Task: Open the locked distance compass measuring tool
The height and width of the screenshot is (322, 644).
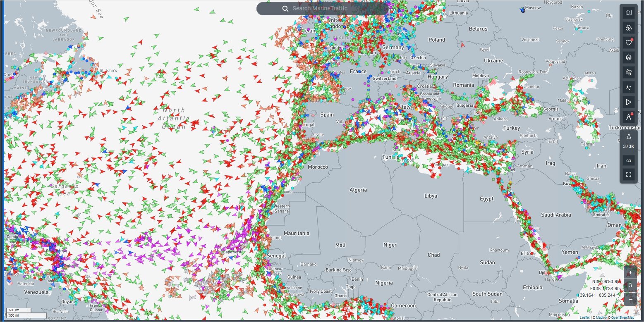Action: click(x=628, y=117)
